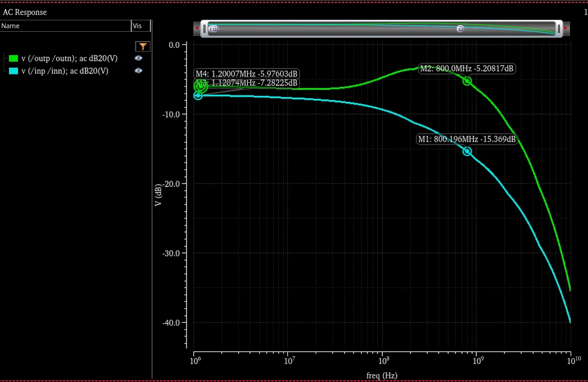Click the green swatch of outp/outn signal

[13, 58]
